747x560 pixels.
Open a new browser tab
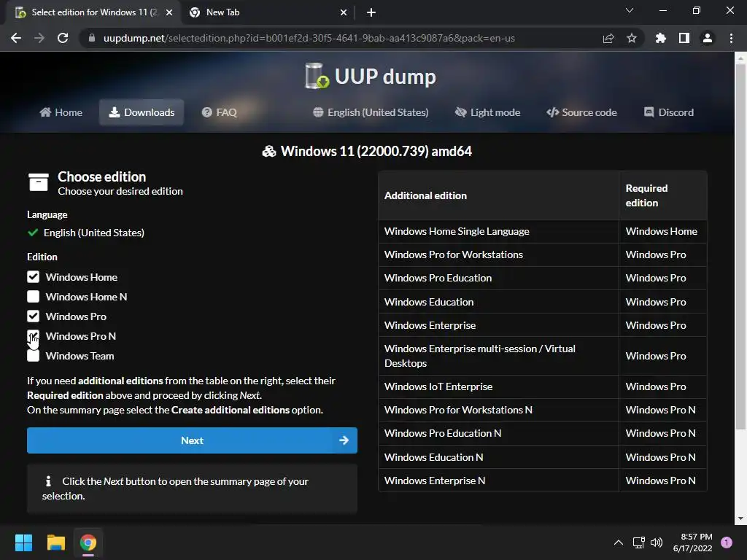371,12
